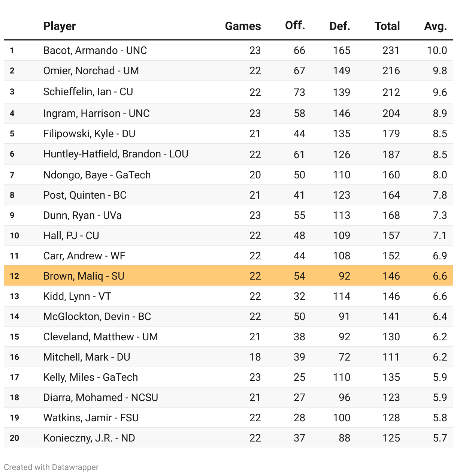
Task: Click Huntley-Hatfield, Brandon - LOU name
Action: coord(116,154)
